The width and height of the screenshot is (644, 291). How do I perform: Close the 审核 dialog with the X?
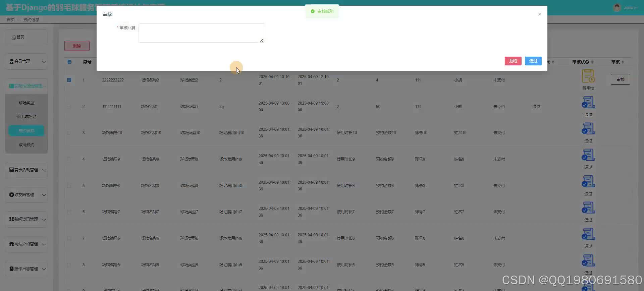(x=539, y=14)
